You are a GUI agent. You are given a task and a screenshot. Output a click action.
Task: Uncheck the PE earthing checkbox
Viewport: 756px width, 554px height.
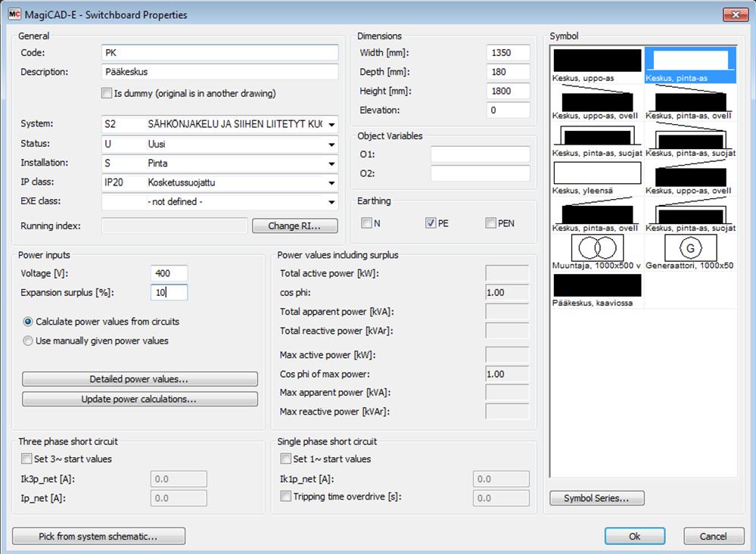pos(431,223)
